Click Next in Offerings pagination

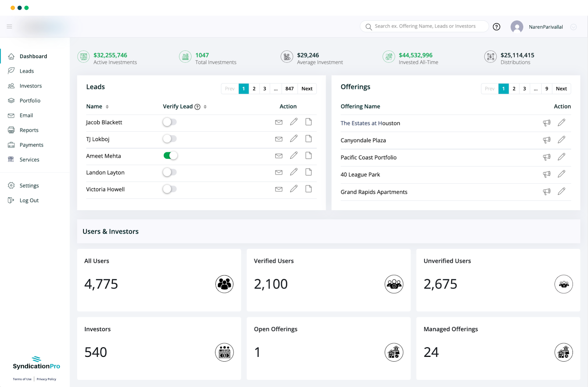click(561, 89)
